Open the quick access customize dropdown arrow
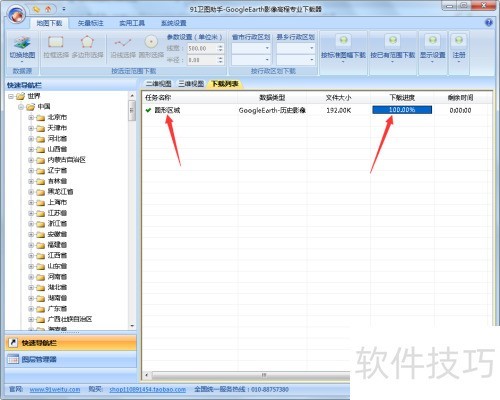 tap(64, 10)
